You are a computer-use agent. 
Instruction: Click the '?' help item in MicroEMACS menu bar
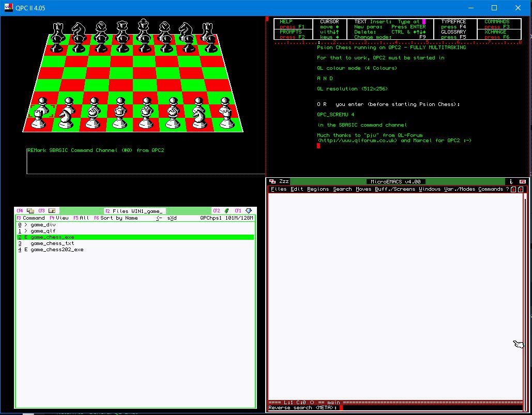tap(507, 189)
